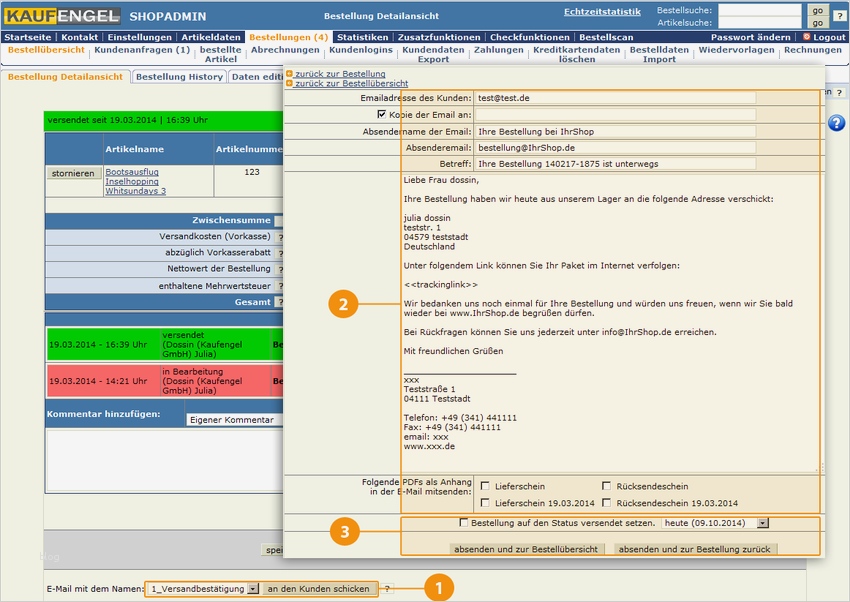The height and width of the screenshot is (602, 850).
Task: Click the KAUFENGEL logo
Action: [x=62, y=16]
